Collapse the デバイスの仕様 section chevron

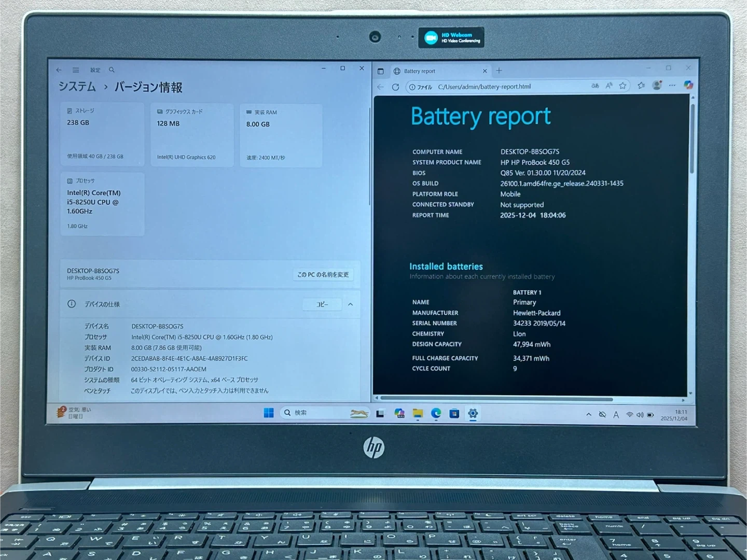coord(350,304)
